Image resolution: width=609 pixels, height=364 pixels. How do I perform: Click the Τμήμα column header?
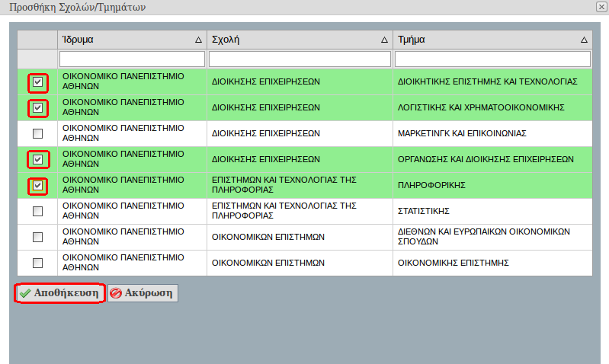[492, 40]
